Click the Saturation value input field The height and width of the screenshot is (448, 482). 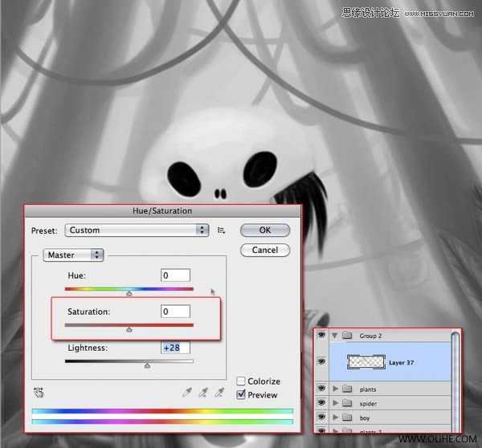pyautogui.click(x=175, y=312)
